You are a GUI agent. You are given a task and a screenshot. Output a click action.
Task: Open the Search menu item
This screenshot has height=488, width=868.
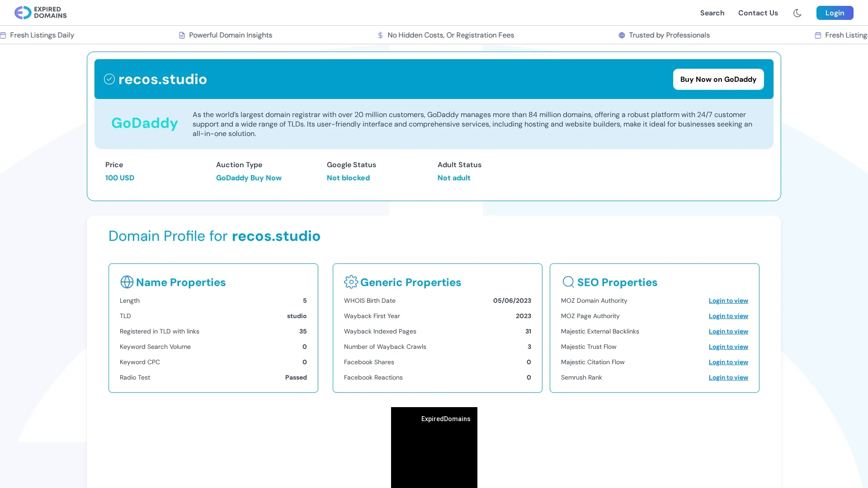coord(712,13)
